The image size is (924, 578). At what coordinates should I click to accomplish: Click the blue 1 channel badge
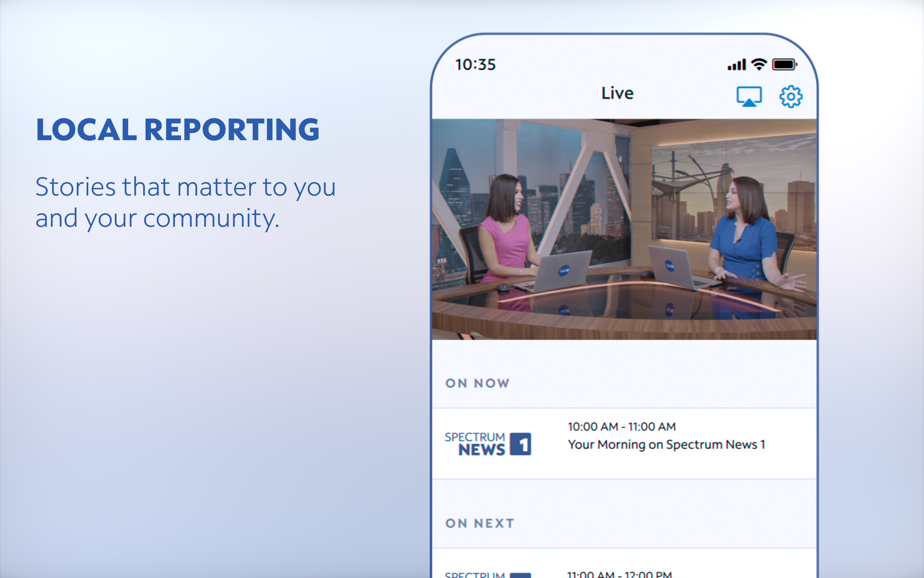click(x=520, y=444)
